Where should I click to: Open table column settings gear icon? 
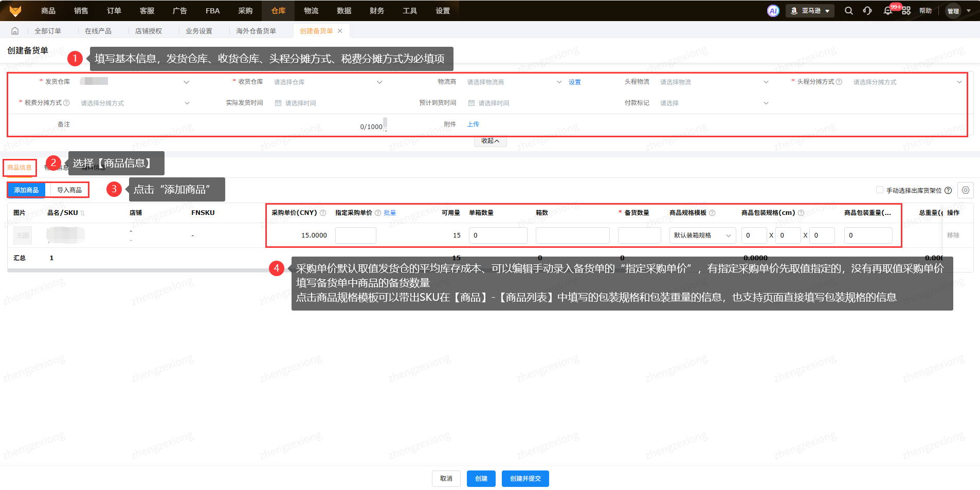pyautogui.click(x=965, y=190)
